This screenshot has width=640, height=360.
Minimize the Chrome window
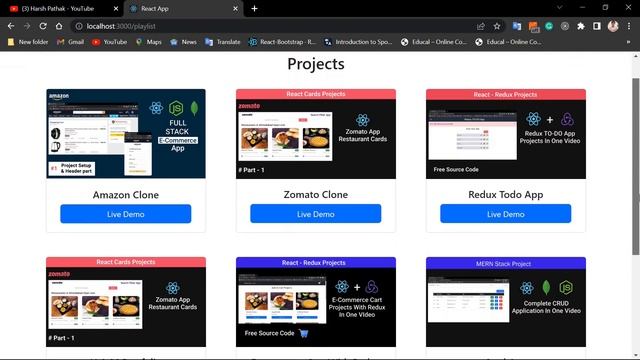[582, 8]
